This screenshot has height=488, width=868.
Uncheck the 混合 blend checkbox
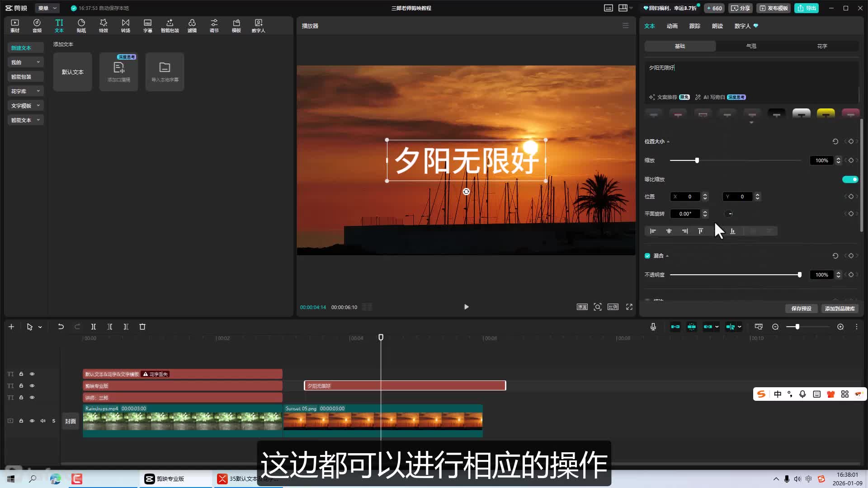click(647, 256)
